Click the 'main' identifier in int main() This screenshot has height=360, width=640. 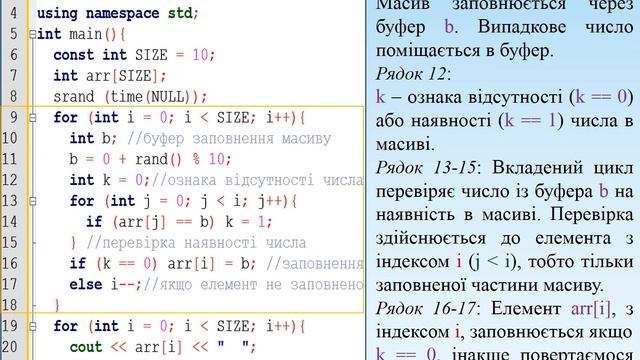click(x=86, y=34)
